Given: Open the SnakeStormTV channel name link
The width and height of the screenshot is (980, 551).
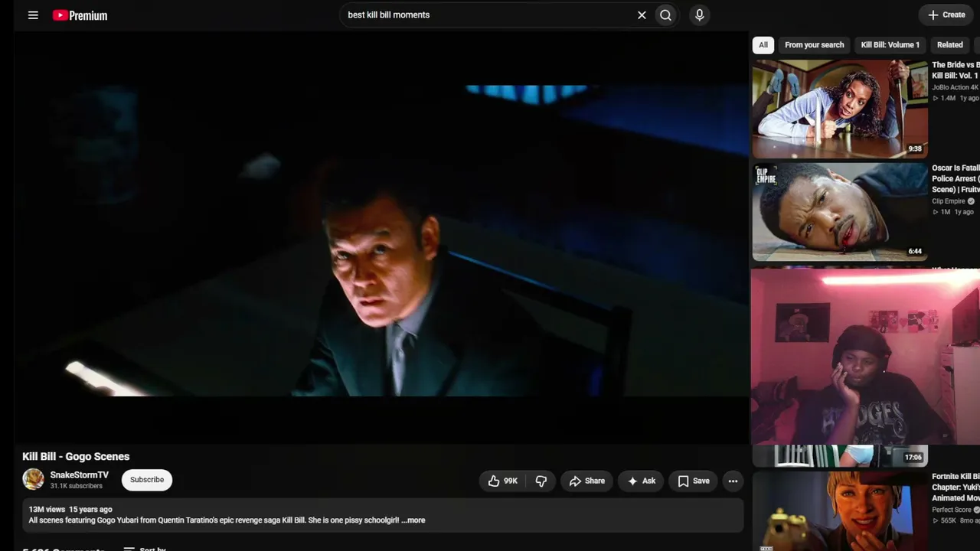Looking at the screenshot, I should tap(80, 475).
